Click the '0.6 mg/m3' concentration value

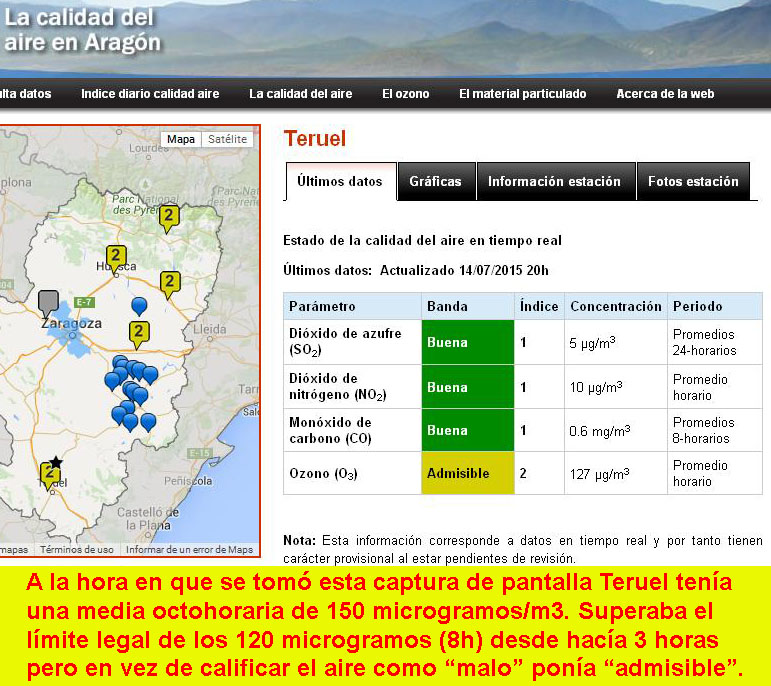point(599,431)
